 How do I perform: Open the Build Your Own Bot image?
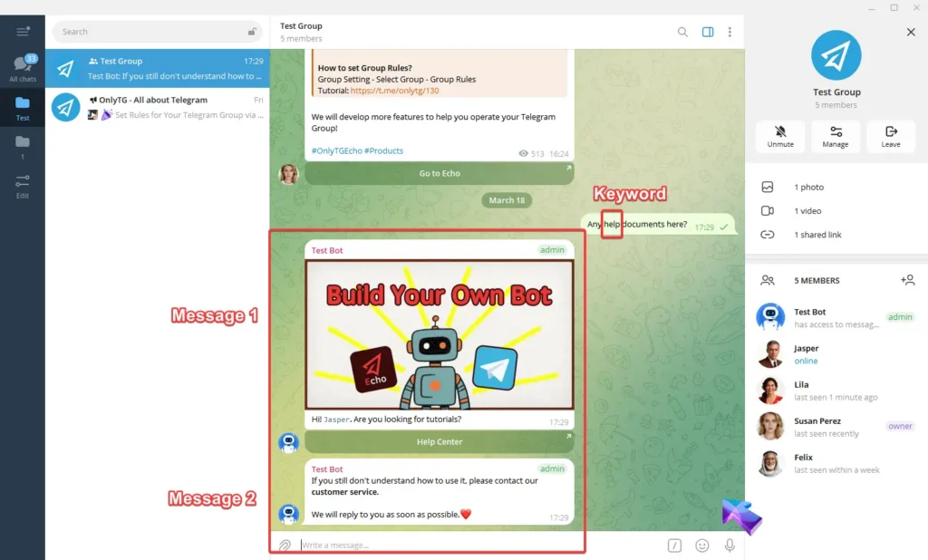[x=440, y=335]
